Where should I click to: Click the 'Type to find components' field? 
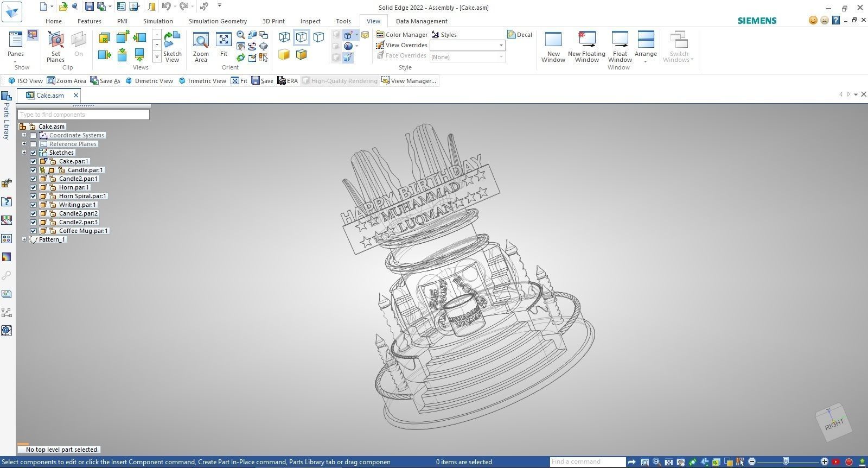(84, 115)
